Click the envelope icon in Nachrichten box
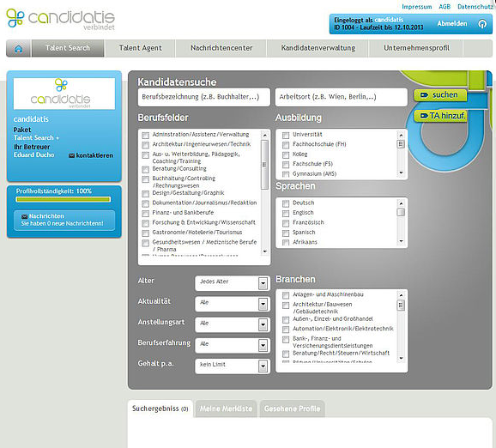This screenshot has width=496, height=448. point(24,216)
